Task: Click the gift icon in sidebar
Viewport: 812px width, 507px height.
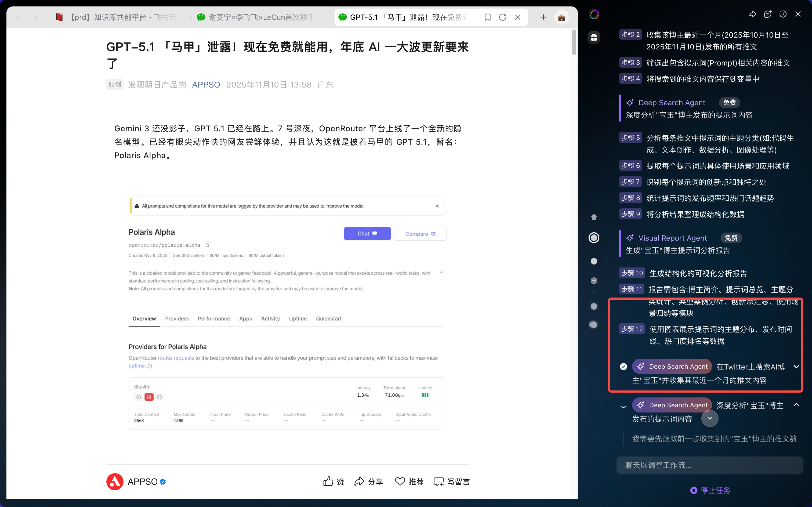Action: [x=594, y=37]
